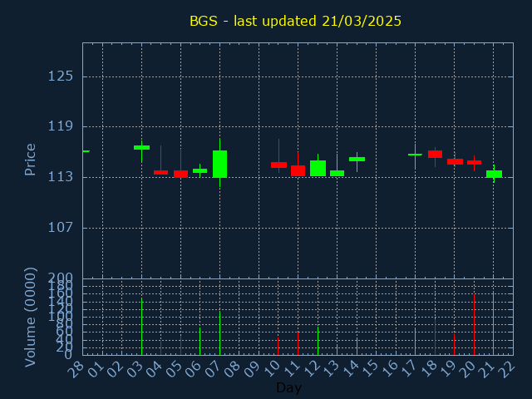Click the red volume bar for day 18
The image size is (532, 399).
(x=435, y=337)
